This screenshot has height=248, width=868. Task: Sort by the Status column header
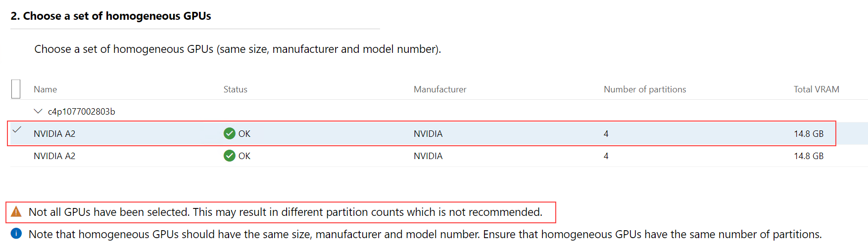click(x=235, y=89)
